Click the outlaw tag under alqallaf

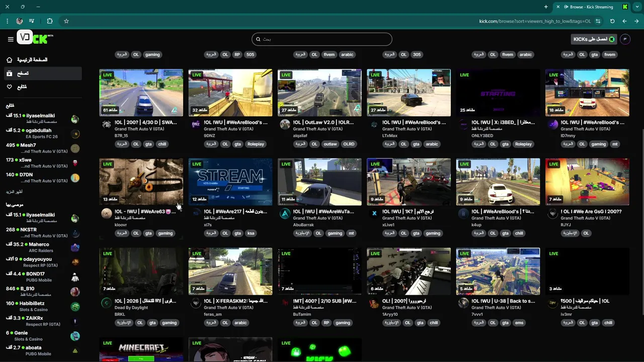coord(330,144)
